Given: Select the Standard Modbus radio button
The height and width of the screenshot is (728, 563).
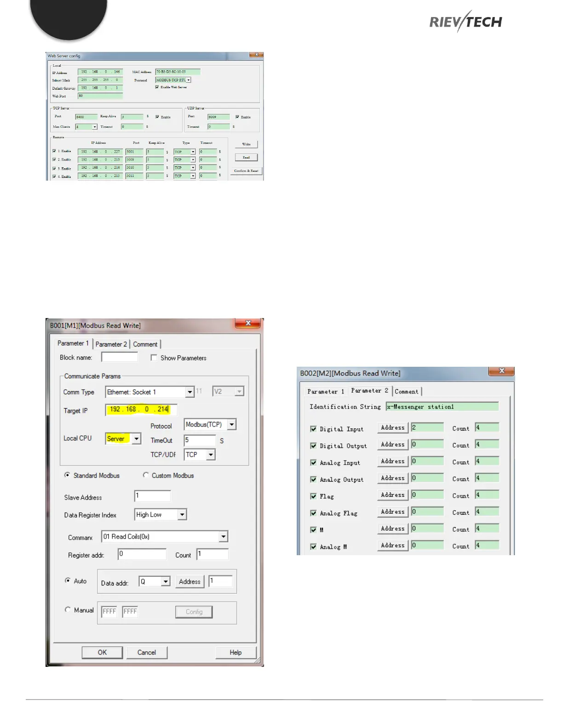Looking at the screenshot, I should point(68,475).
